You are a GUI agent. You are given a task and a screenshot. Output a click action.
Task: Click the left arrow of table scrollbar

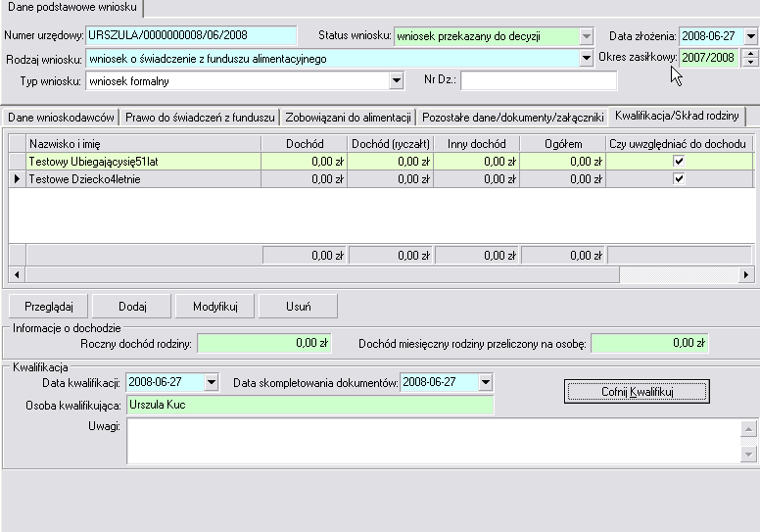[17, 275]
